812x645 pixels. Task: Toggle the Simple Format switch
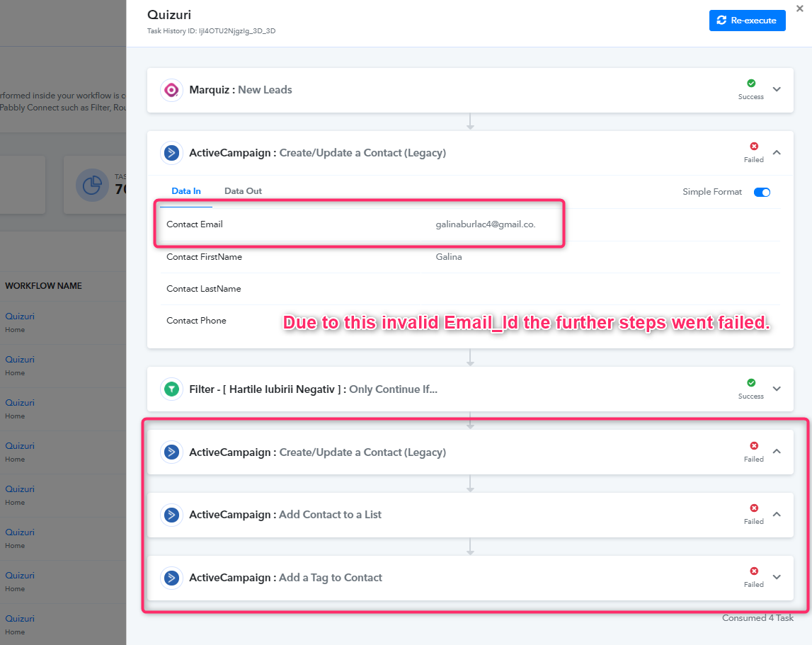pos(762,192)
